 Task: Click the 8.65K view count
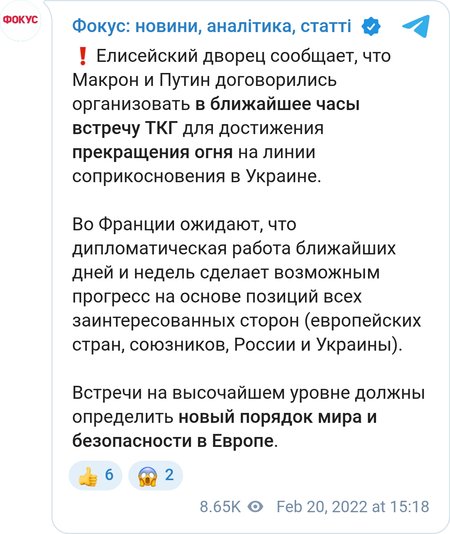pyautogui.click(x=220, y=506)
